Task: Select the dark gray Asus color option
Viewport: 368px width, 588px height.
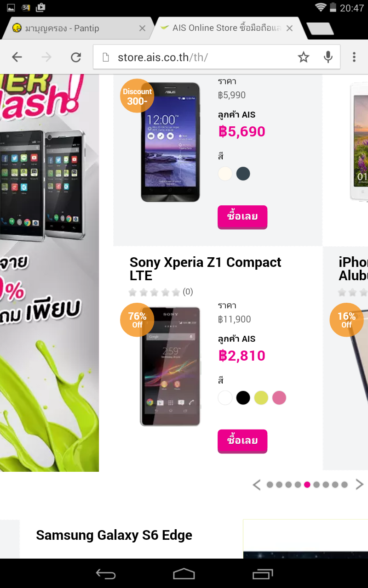Action: [x=243, y=174]
